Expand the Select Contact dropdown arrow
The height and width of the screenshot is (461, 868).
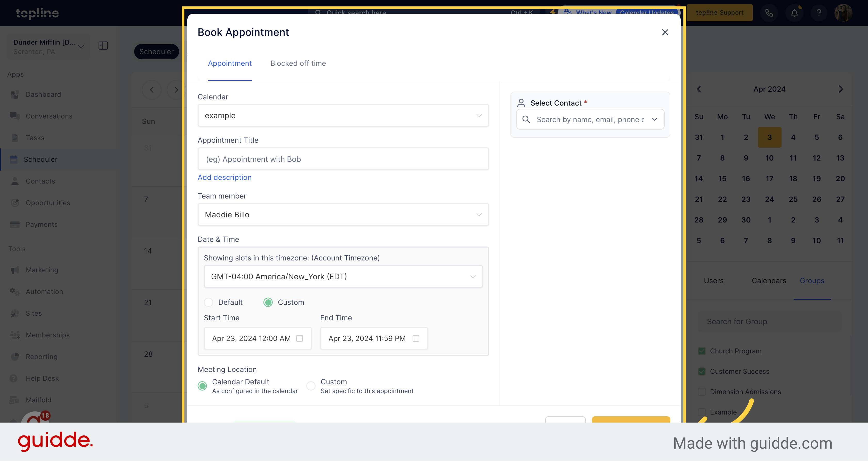coord(654,119)
